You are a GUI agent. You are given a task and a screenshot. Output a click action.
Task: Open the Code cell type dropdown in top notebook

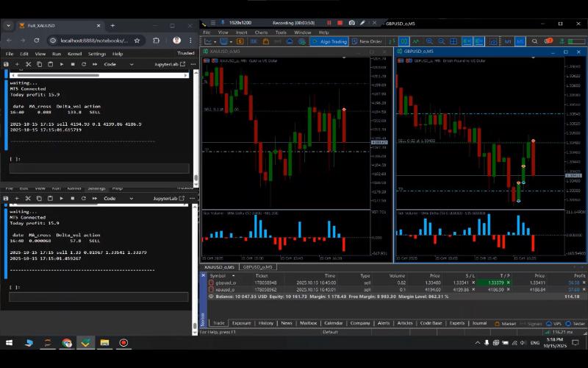click(118, 64)
